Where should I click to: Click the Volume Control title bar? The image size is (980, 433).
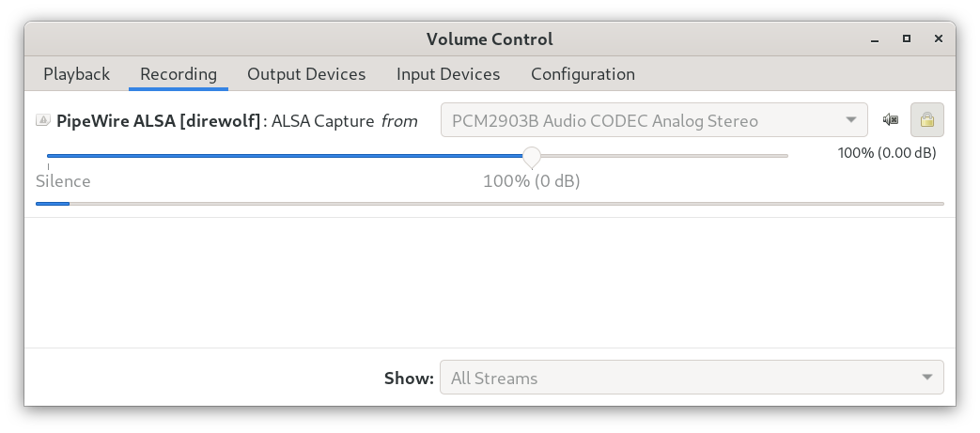pyautogui.click(x=489, y=39)
